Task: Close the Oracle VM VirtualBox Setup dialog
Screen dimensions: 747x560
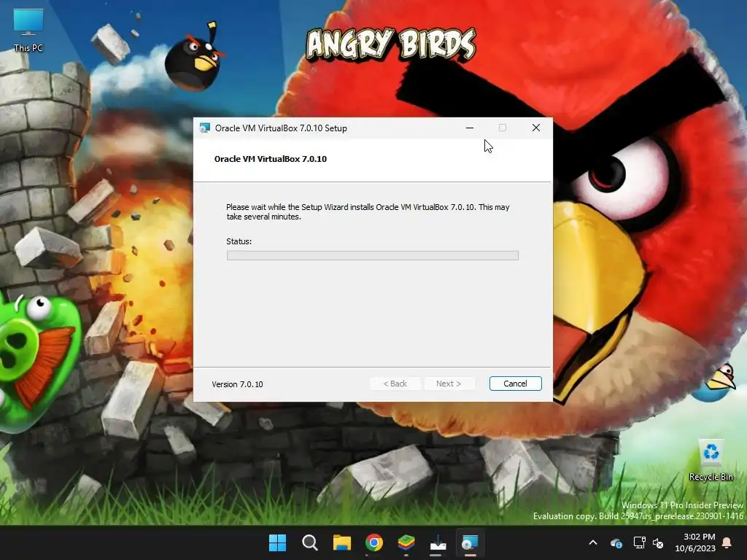Action: (x=536, y=128)
